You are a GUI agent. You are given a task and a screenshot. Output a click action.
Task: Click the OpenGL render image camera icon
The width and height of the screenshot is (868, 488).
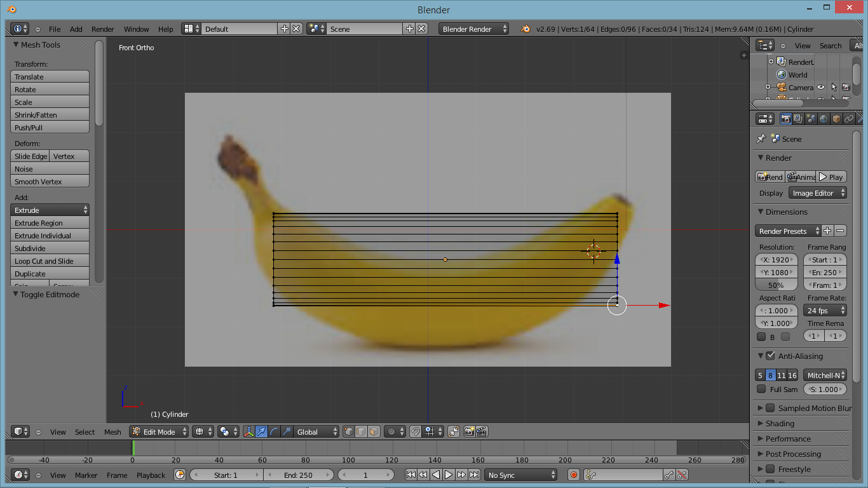(469, 431)
